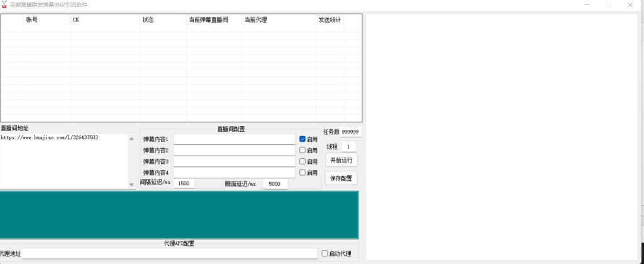Click into the 代理地址 input field
644x264 pixels.
(169, 253)
